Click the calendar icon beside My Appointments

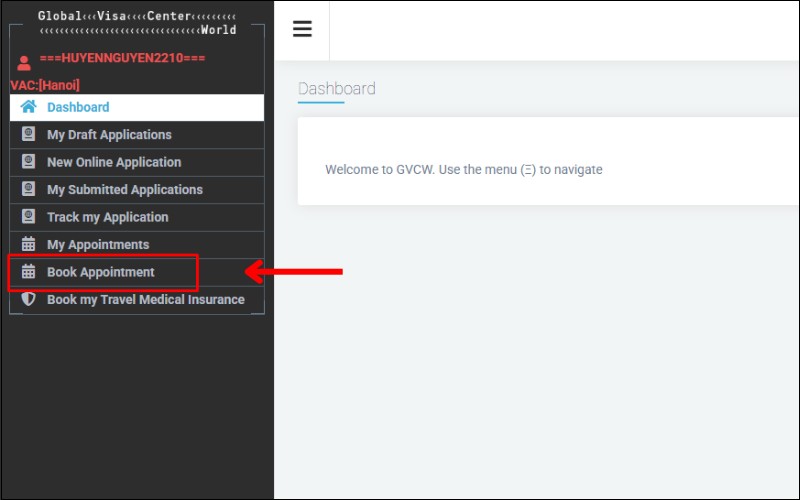(x=28, y=244)
